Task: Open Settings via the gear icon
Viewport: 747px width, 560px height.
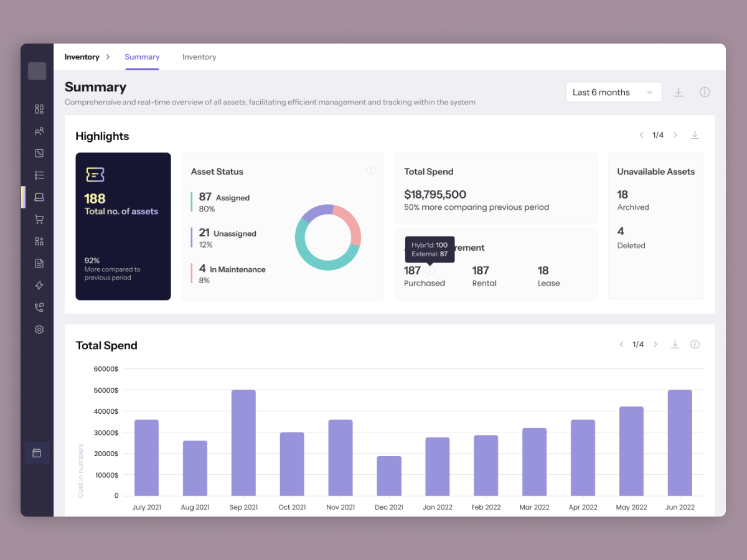Action: (38, 329)
